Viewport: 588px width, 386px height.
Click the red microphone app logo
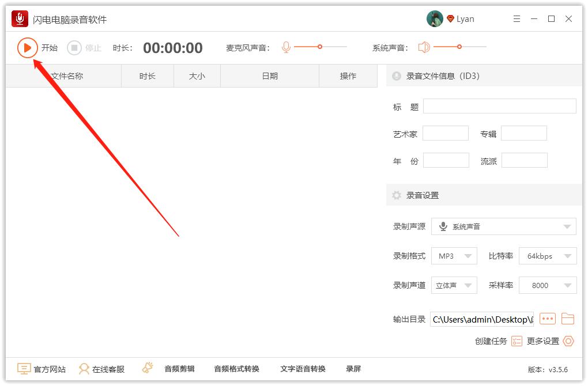click(x=21, y=18)
